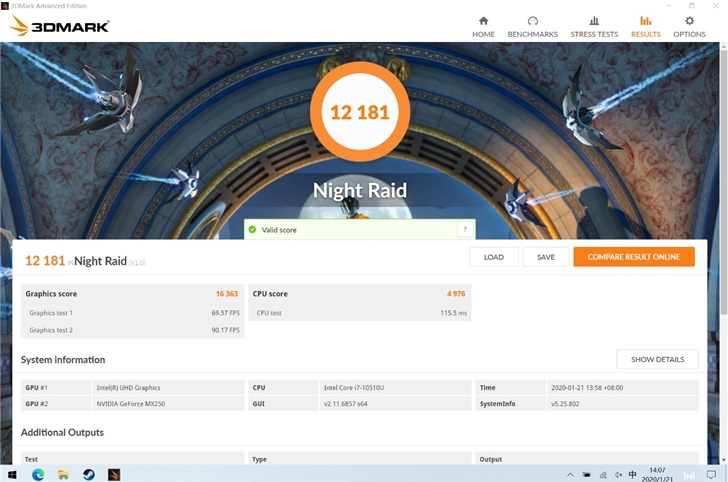This screenshot has height=482, width=728.
Task: Click GUI version v2.11.6857 s64
Action: pos(345,404)
